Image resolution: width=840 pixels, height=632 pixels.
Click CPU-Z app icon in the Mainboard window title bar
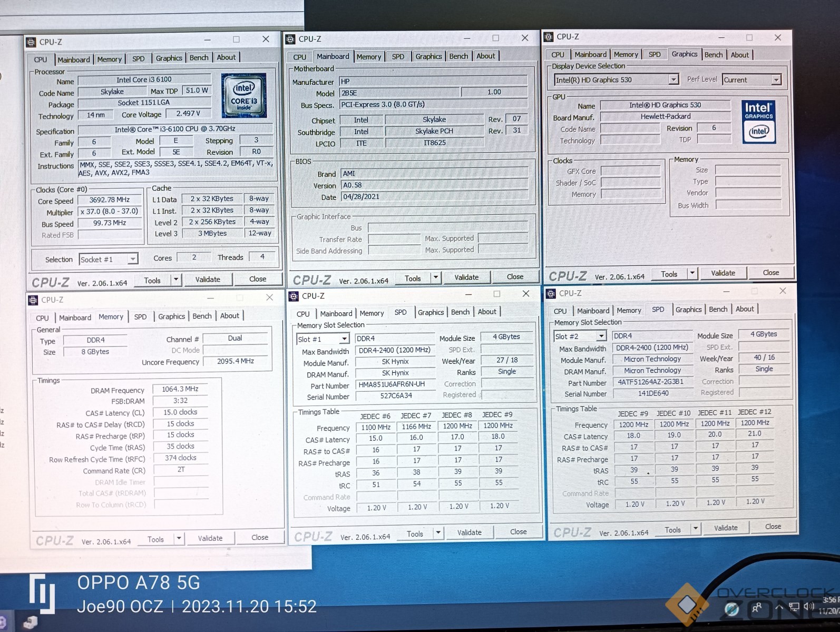[x=290, y=39]
